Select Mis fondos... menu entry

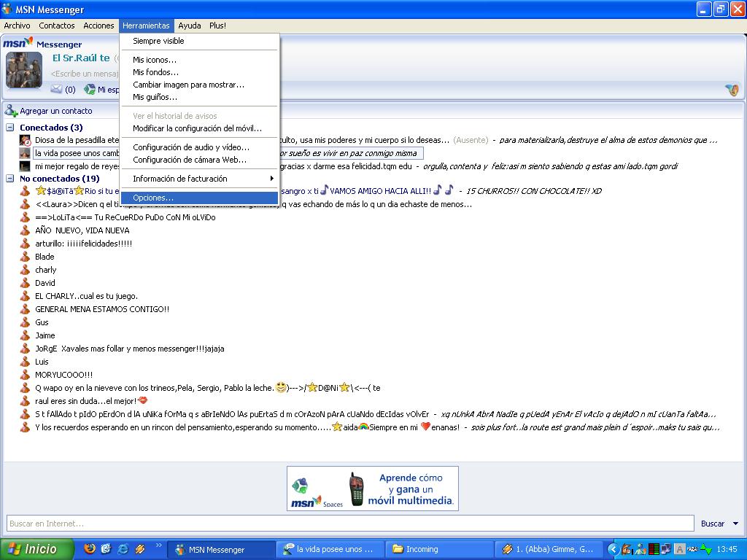click(199, 72)
